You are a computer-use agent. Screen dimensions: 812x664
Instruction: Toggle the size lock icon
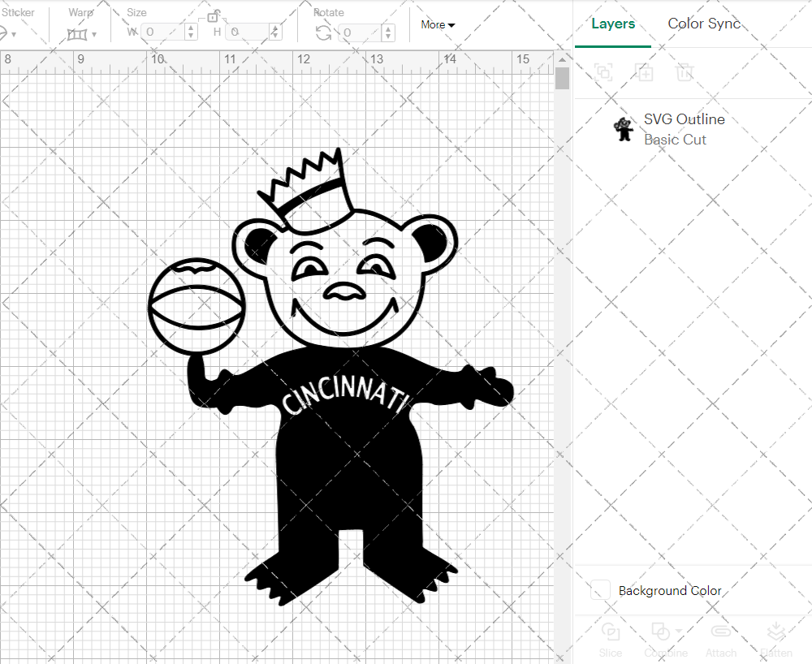click(214, 18)
